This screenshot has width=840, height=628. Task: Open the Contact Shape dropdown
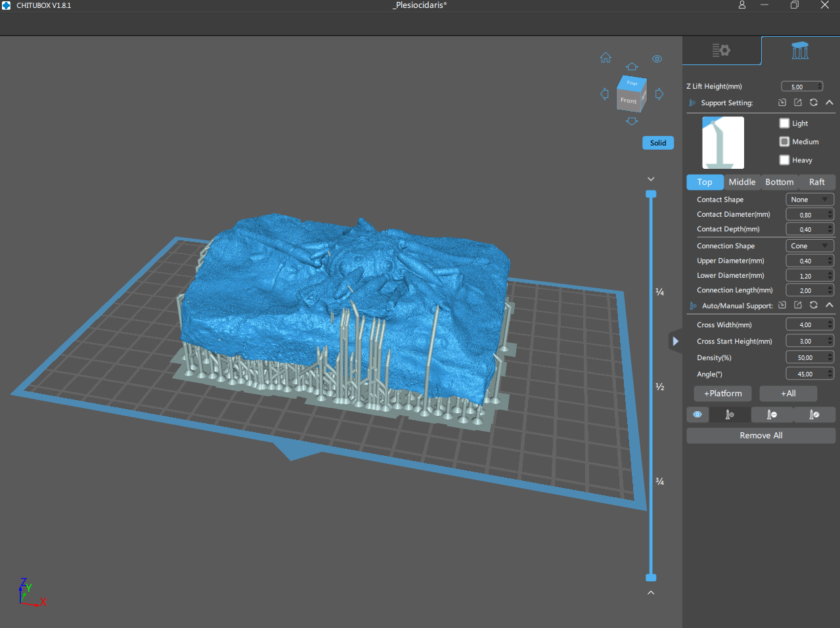click(809, 200)
